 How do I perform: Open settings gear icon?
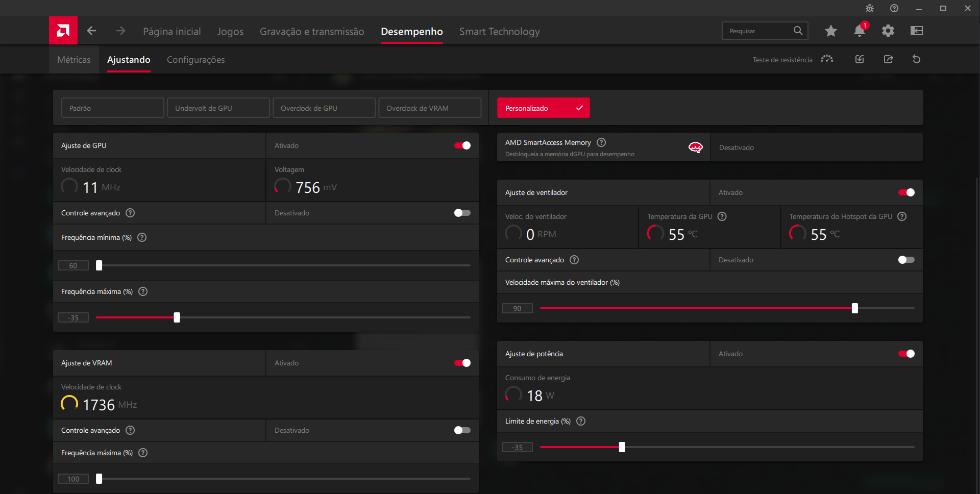tap(888, 31)
